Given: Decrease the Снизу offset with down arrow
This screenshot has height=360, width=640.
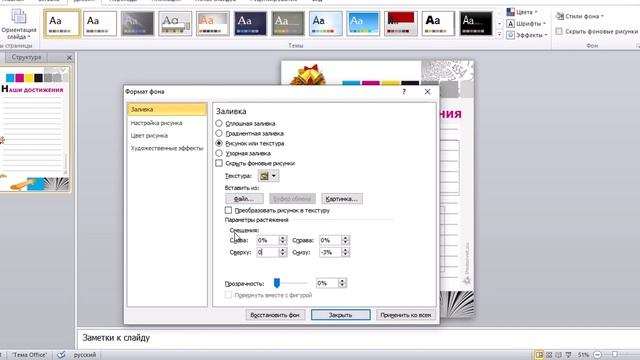Looking at the screenshot, I should click(345, 255).
